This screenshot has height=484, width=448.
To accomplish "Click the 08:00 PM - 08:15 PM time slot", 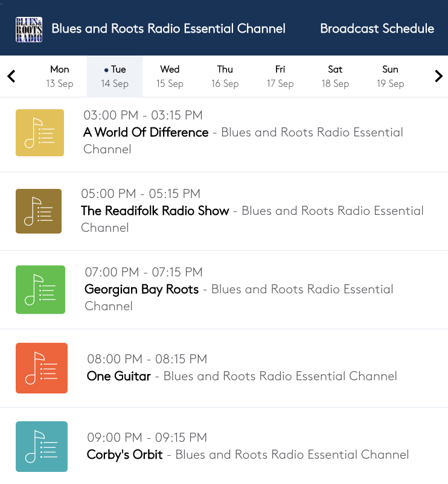I will point(147,359).
